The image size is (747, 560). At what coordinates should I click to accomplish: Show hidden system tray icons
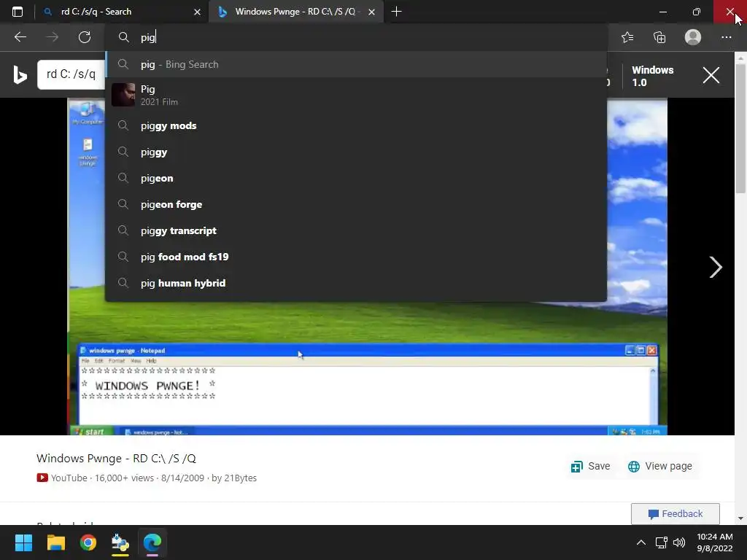[x=641, y=542]
